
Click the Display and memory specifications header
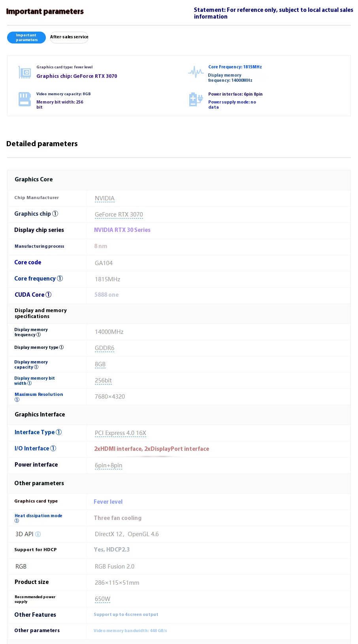(x=41, y=313)
